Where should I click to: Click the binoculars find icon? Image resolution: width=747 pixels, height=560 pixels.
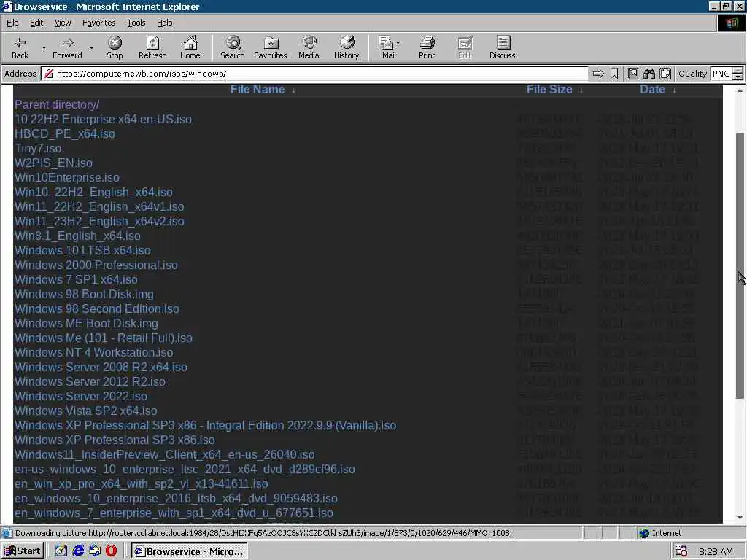pos(649,74)
